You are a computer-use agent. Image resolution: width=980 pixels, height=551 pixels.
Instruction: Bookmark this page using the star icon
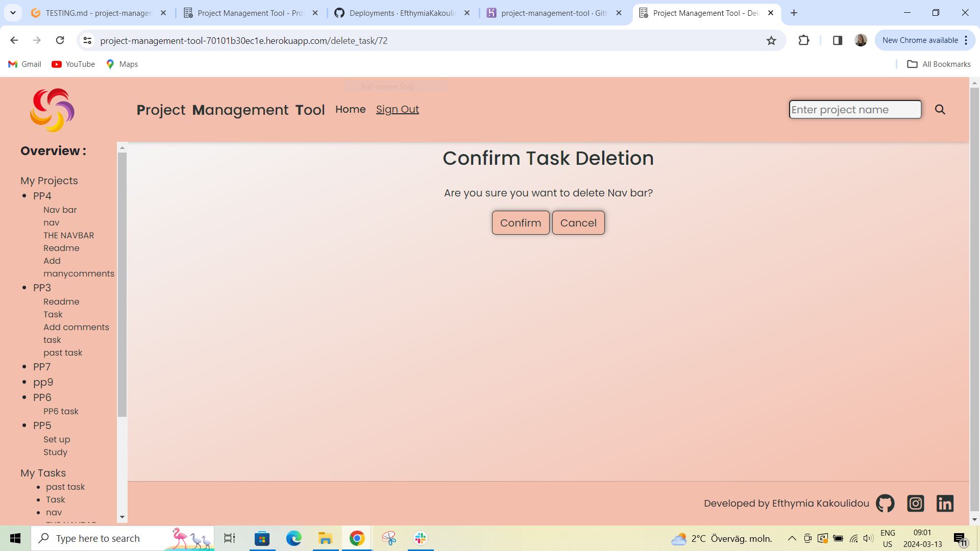pyautogui.click(x=771, y=40)
